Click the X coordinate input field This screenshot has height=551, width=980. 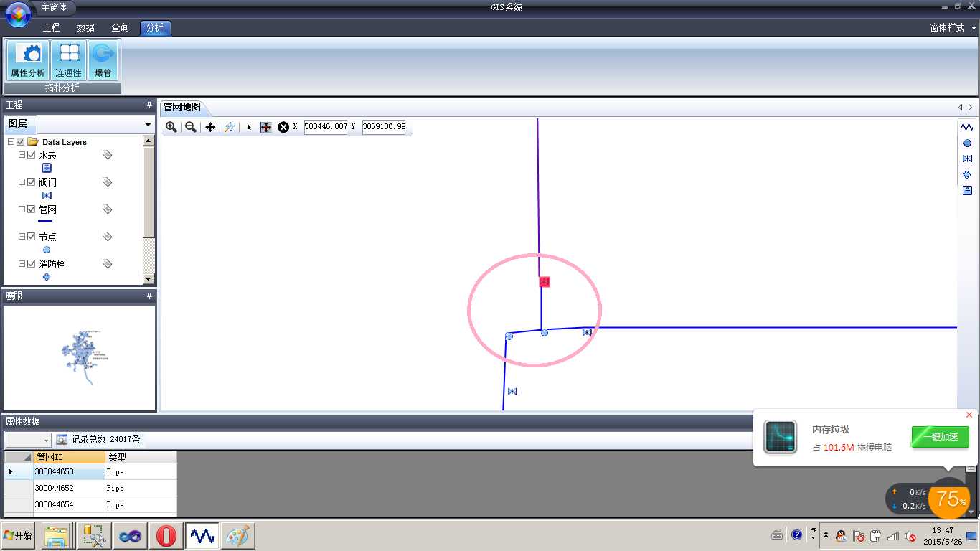click(x=326, y=127)
